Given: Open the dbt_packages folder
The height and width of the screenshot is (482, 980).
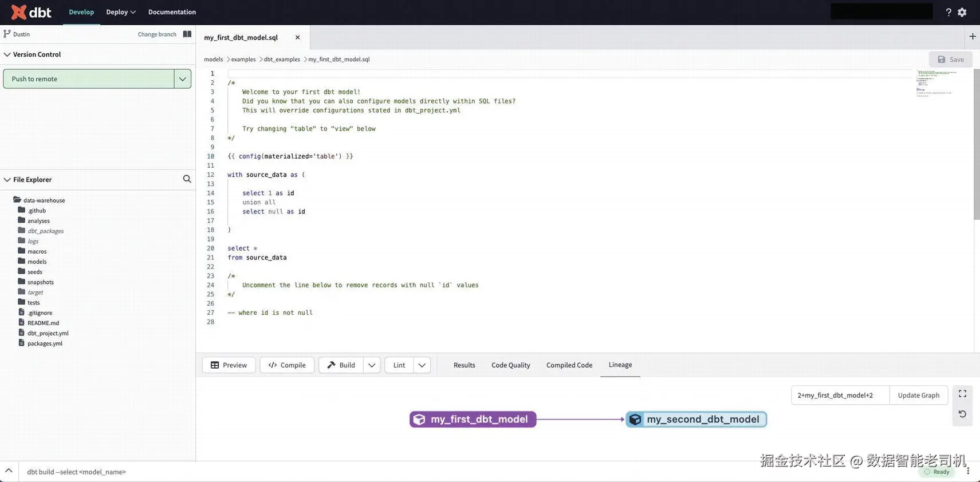Looking at the screenshot, I should coord(45,231).
